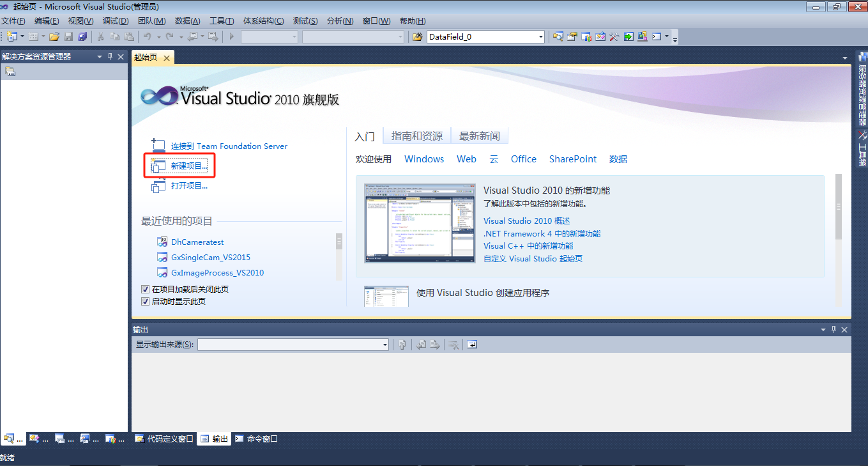Click the Find in Files icon beside DataField_0
This screenshot has width=868, height=466.
[x=418, y=36]
